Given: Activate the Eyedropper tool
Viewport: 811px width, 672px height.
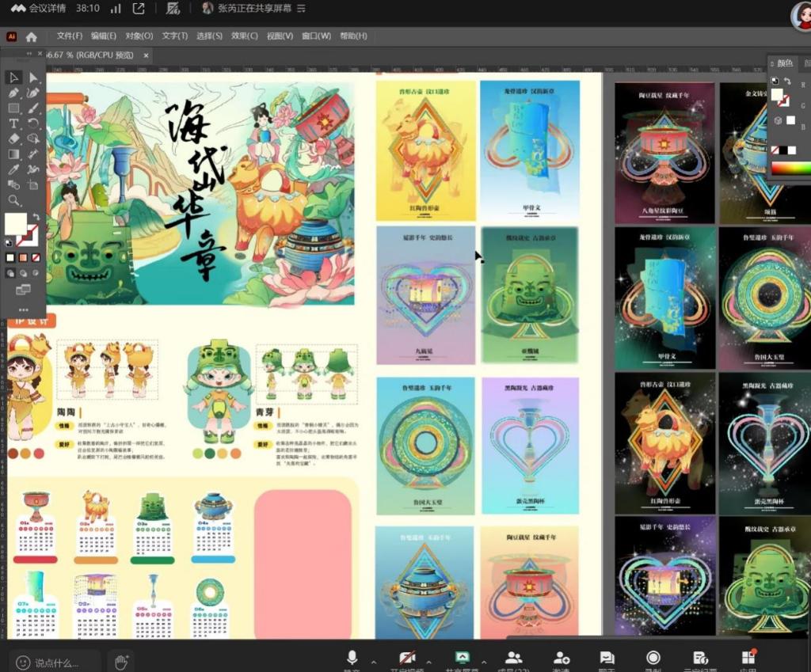Looking at the screenshot, I should coord(13,169).
